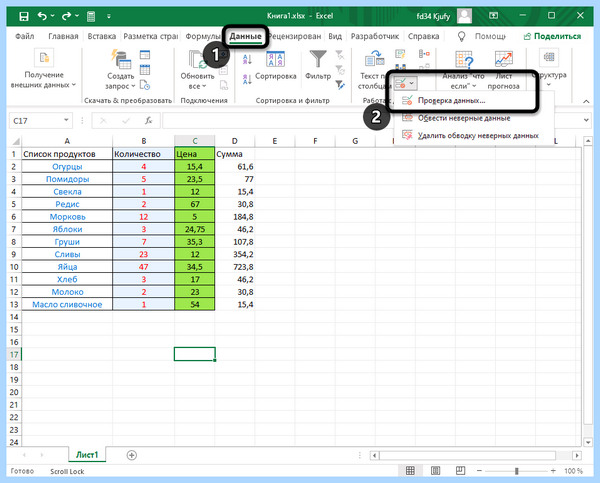
Task: Undo the last action
Action: (42, 16)
